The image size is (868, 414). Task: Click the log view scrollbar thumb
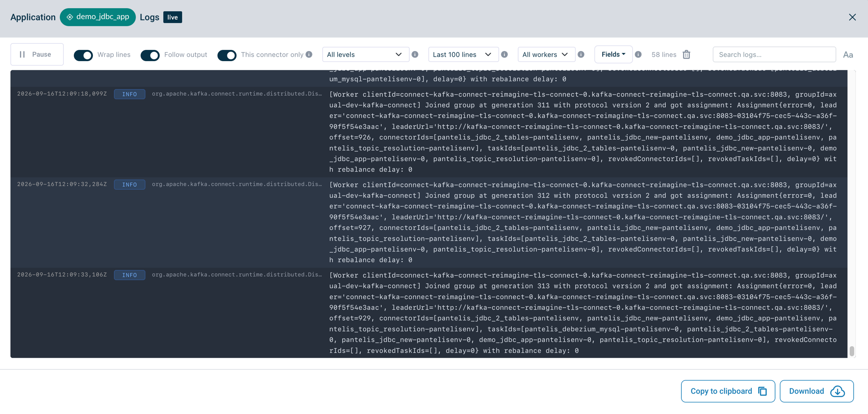click(x=852, y=351)
